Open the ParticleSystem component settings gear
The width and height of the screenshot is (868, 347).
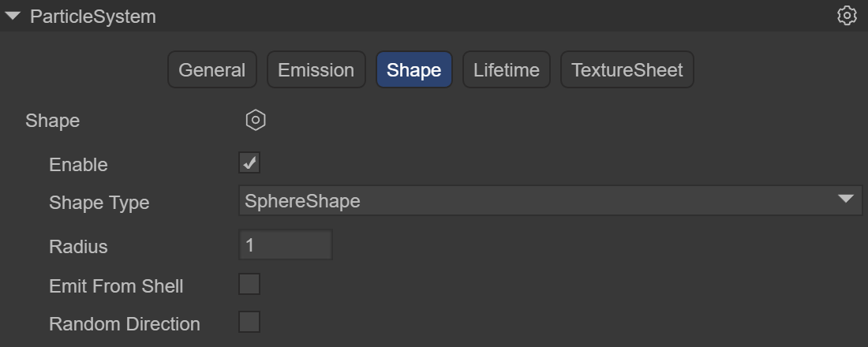[x=847, y=16]
